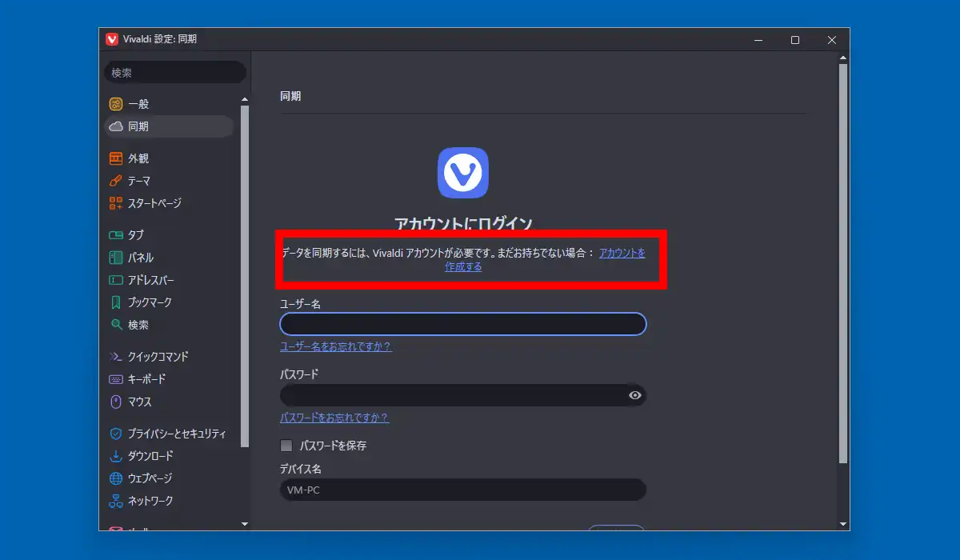Select the ネットワーク settings label
The image size is (960, 560).
[x=150, y=501]
